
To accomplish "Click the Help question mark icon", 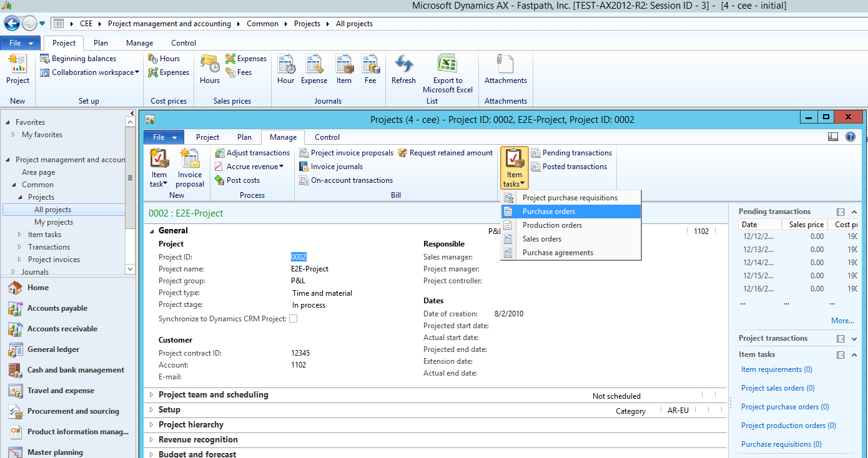I will (x=851, y=137).
